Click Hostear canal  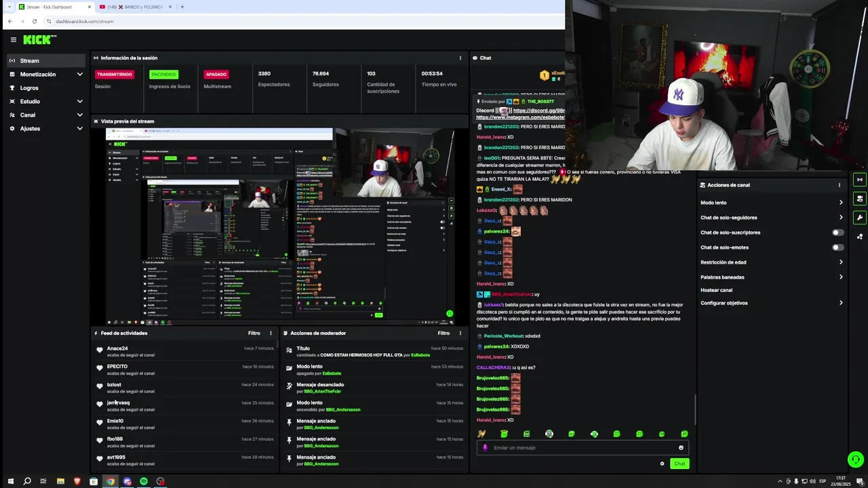click(716, 290)
